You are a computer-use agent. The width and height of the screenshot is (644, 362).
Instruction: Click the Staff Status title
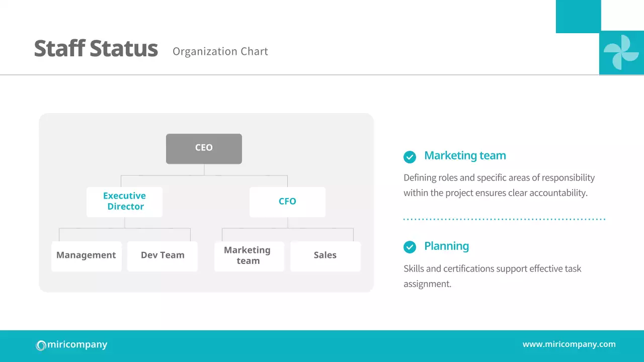[96, 49]
